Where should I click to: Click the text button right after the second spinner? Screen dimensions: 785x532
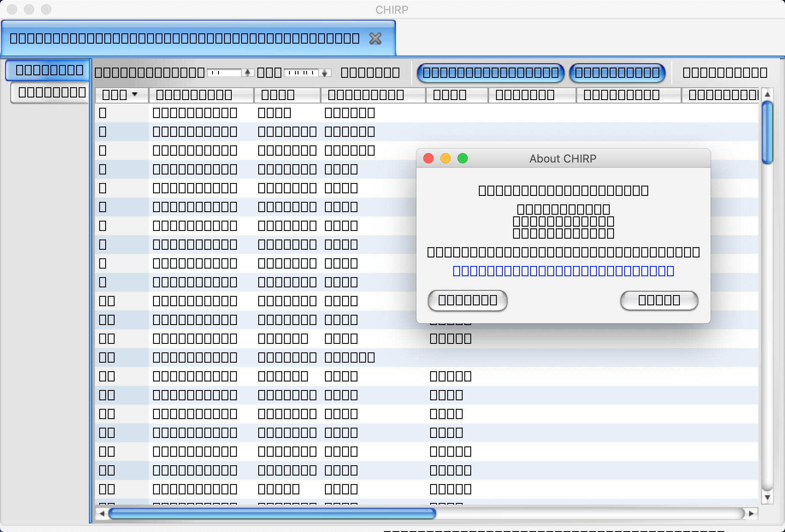pyautogui.click(x=370, y=73)
